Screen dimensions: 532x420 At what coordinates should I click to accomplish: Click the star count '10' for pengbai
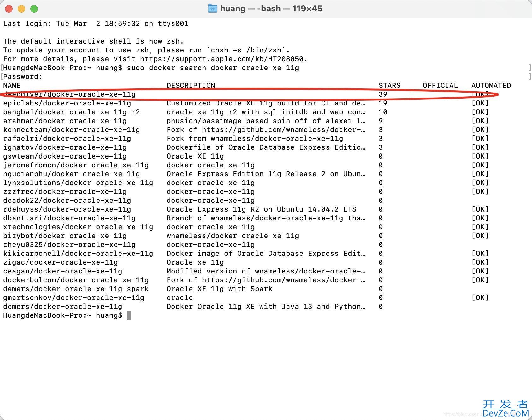point(383,112)
